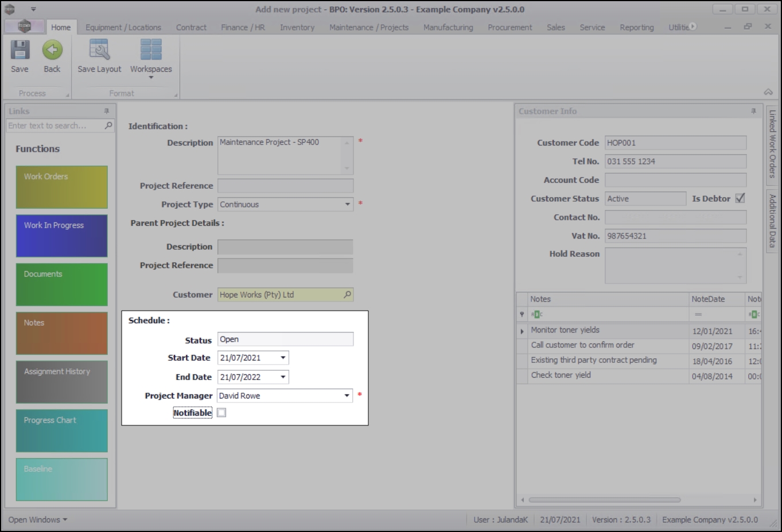Collapse the ribbon with the arrow
Screen dimensions: 782x532
[x=768, y=92]
